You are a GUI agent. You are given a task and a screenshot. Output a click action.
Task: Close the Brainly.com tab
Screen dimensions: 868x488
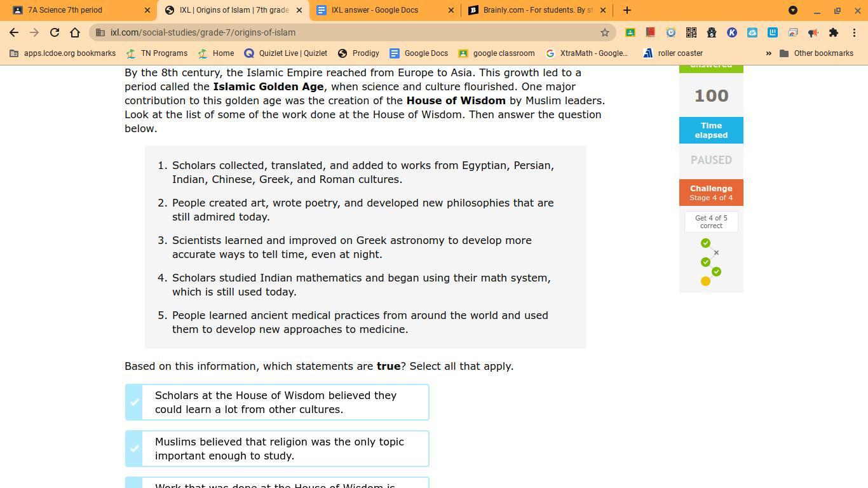pos(603,10)
